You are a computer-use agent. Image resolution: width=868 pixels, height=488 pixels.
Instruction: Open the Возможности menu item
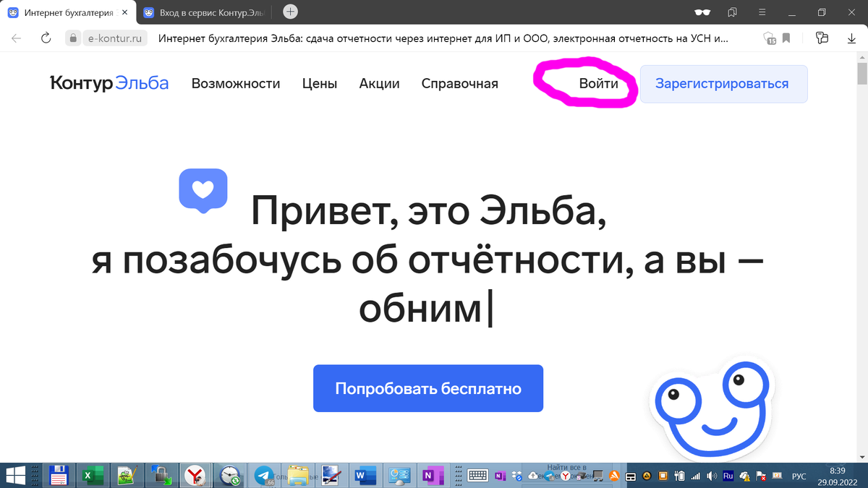[x=236, y=83]
